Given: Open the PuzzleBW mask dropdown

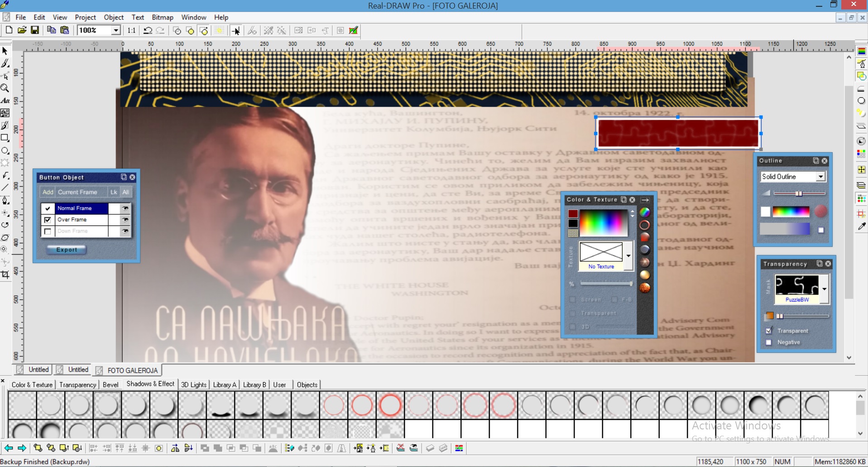Looking at the screenshot, I should (x=824, y=289).
